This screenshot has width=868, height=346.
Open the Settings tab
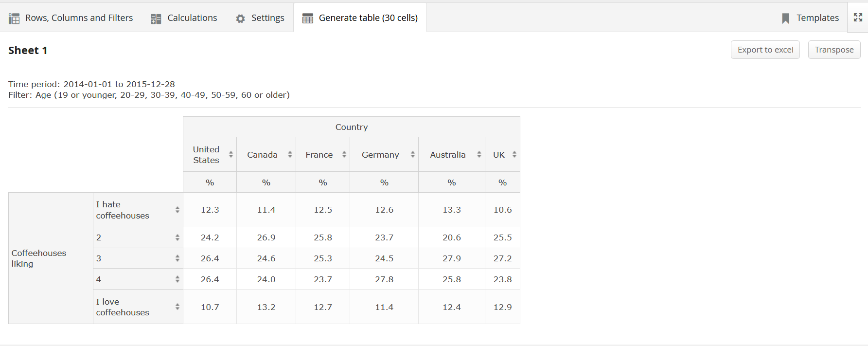260,18
